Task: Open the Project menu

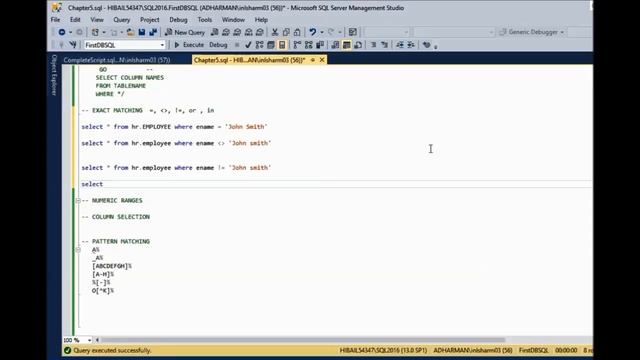Action: click(x=149, y=20)
